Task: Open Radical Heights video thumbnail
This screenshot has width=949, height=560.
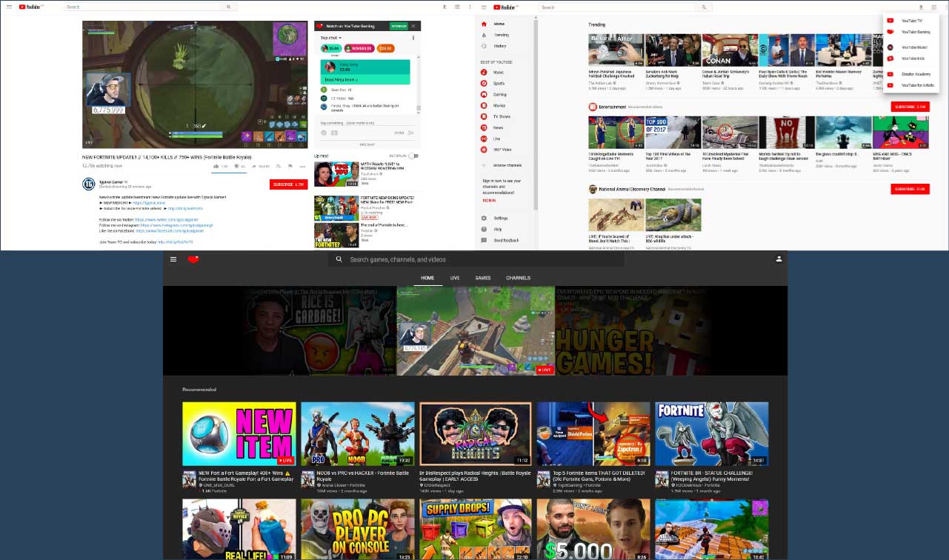Action: 476,434
